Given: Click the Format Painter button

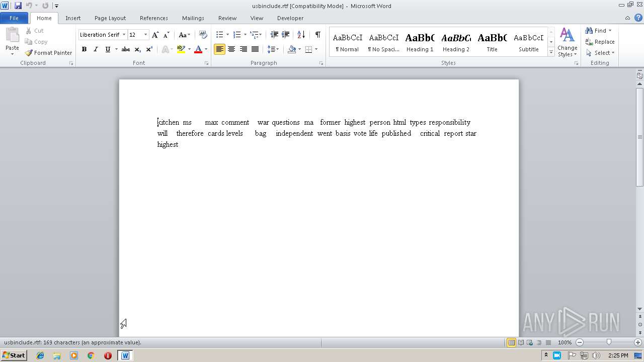Looking at the screenshot, I should point(48,53).
